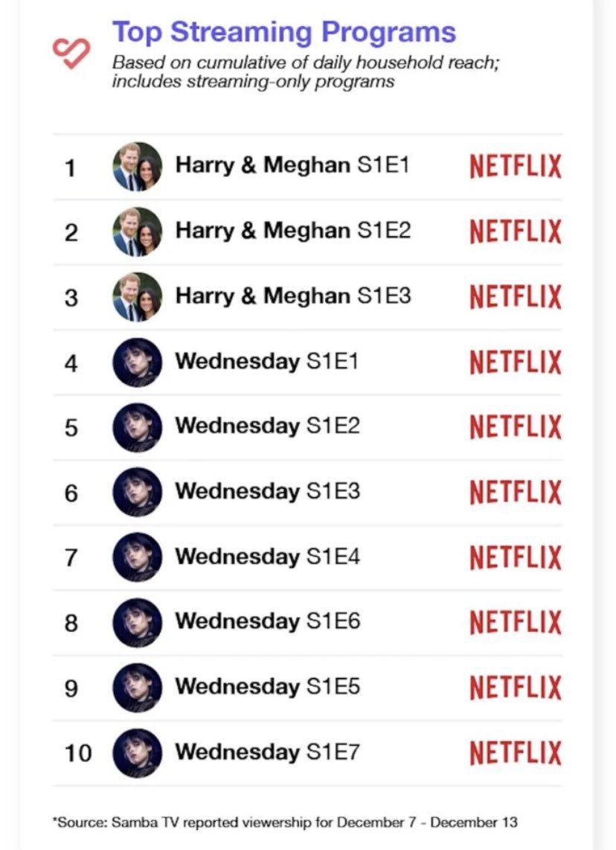Click Harry & Meghan S1E1 thumbnail

tap(137, 167)
